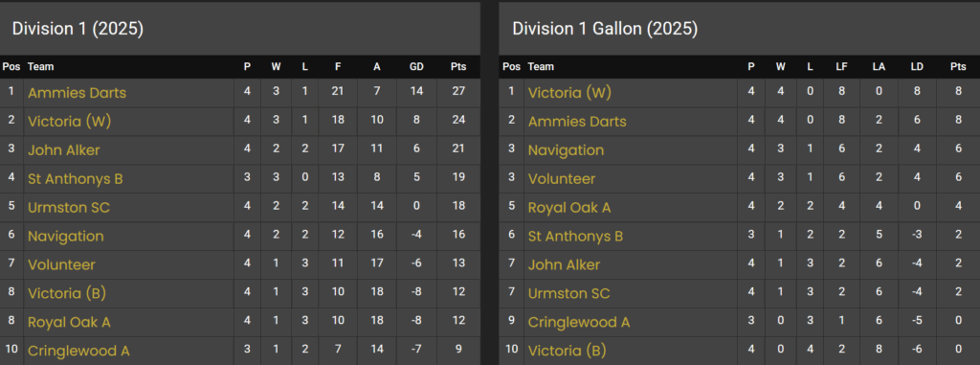Click Victoria (B) in Gallon table
Image resolution: width=980 pixels, height=365 pixels.
pyautogui.click(x=568, y=352)
